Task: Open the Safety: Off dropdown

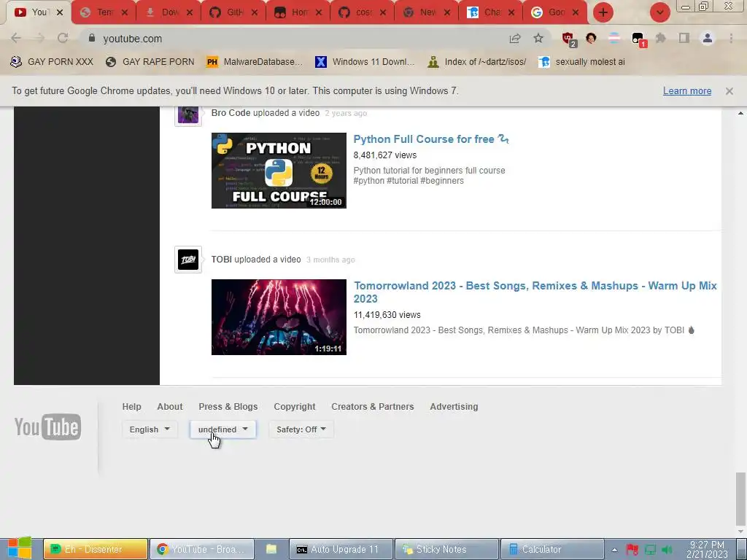Action: point(301,429)
